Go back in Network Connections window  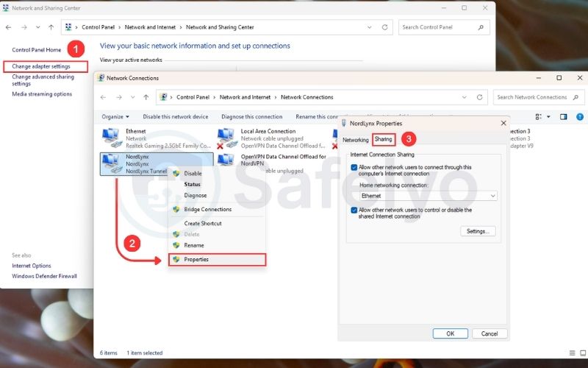[103, 97]
